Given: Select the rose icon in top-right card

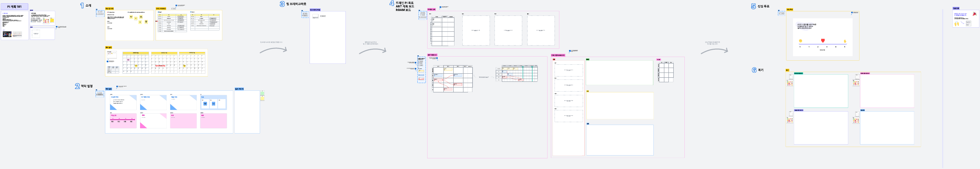Looking at the screenshot, I should pos(974,15).
